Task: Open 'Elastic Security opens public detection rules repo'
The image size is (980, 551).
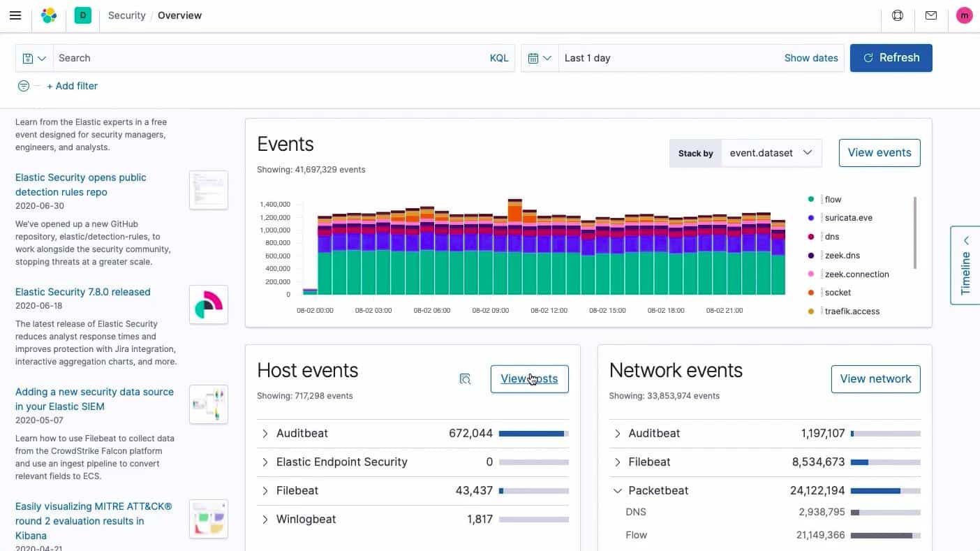Action: 81,184
